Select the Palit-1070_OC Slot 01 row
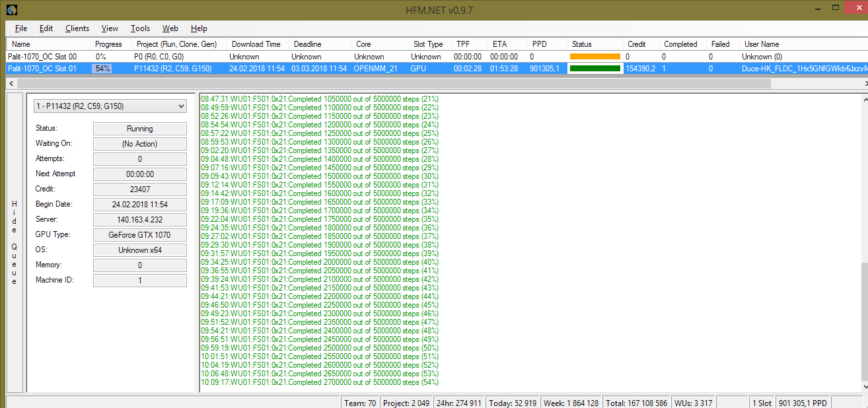This screenshot has height=408, width=868. pyautogui.click(x=436, y=68)
